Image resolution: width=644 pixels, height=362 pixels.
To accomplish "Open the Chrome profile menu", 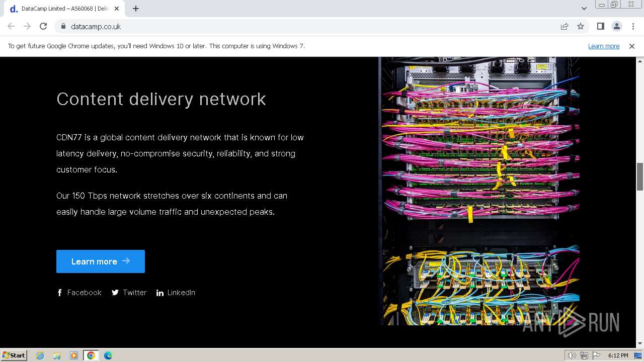I will [616, 26].
